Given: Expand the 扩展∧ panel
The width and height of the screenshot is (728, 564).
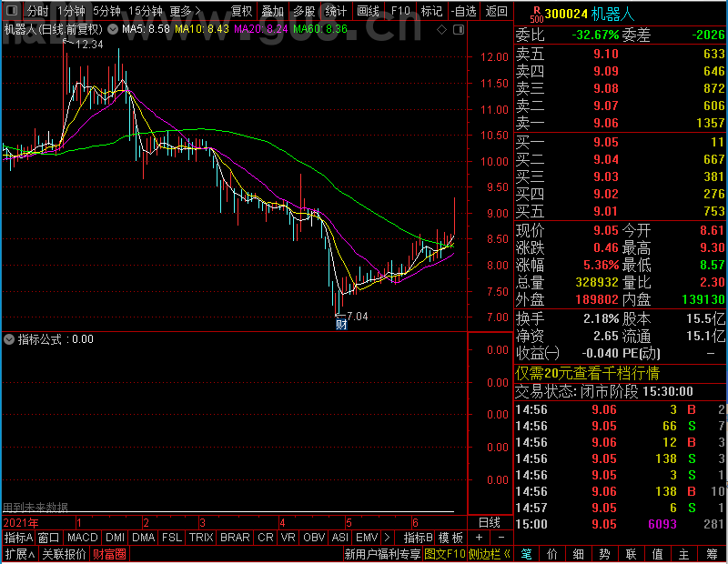Looking at the screenshot, I should [20, 554].
